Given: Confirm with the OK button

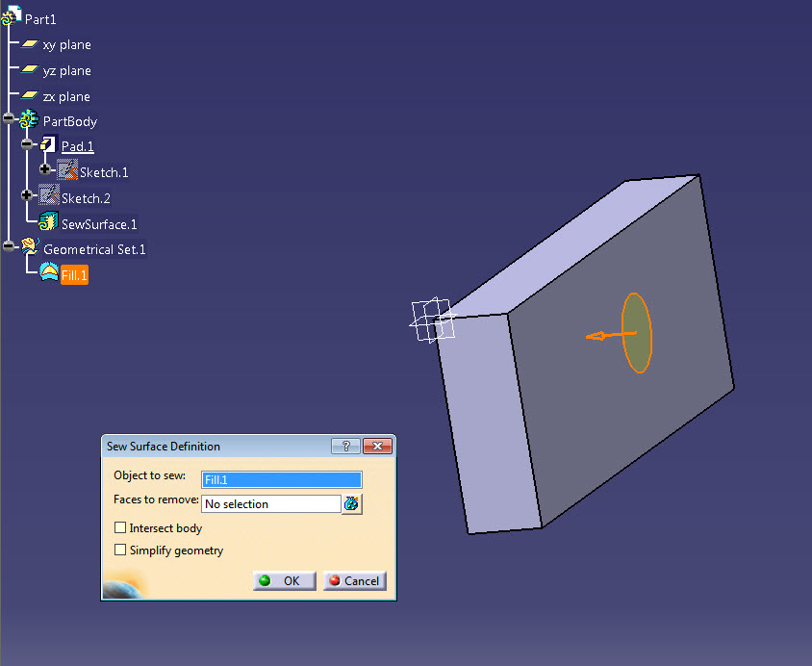Looking at the screenshot, I should (285, 581).
